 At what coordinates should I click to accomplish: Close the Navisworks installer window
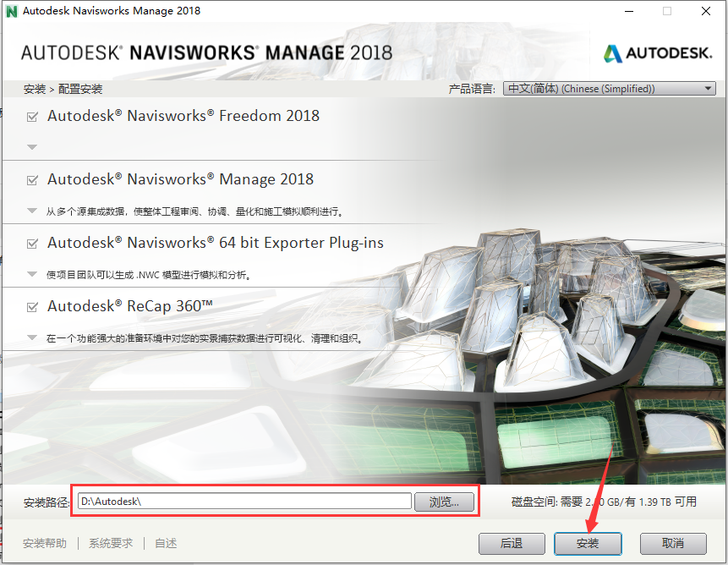click(706, 11)
